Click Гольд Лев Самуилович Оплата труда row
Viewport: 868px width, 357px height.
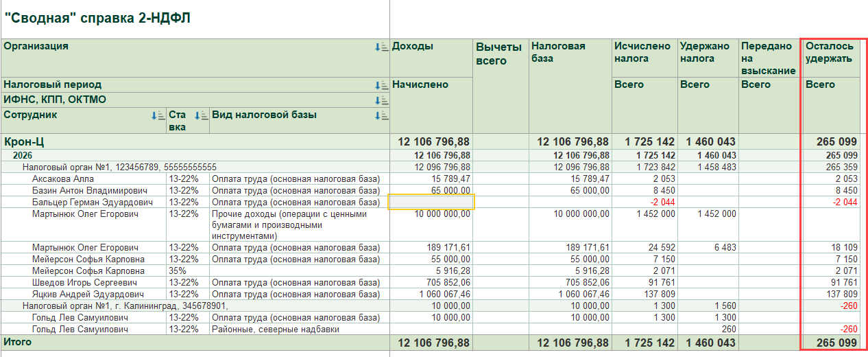click(80, 317)
